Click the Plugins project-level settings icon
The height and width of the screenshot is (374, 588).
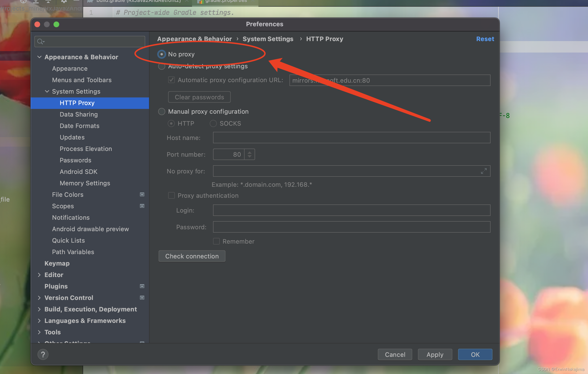pos(142,286)
